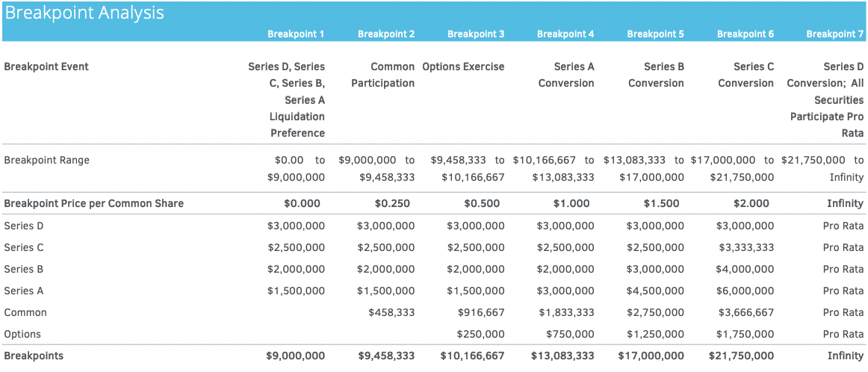The image size is (868, 372).
Task: Click the Breakpoint Analysis title
Action: point(84,13)
